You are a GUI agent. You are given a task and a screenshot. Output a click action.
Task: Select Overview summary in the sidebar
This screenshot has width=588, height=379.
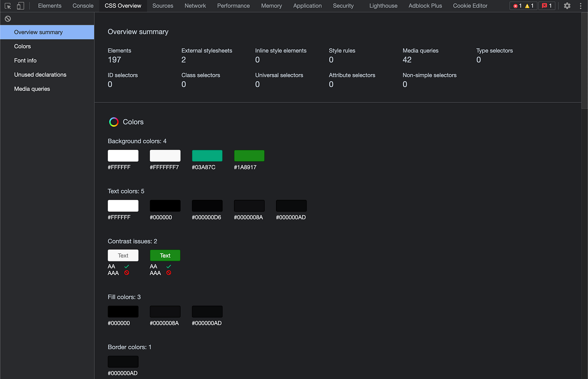pyautogui.click(x=47, y=32)
